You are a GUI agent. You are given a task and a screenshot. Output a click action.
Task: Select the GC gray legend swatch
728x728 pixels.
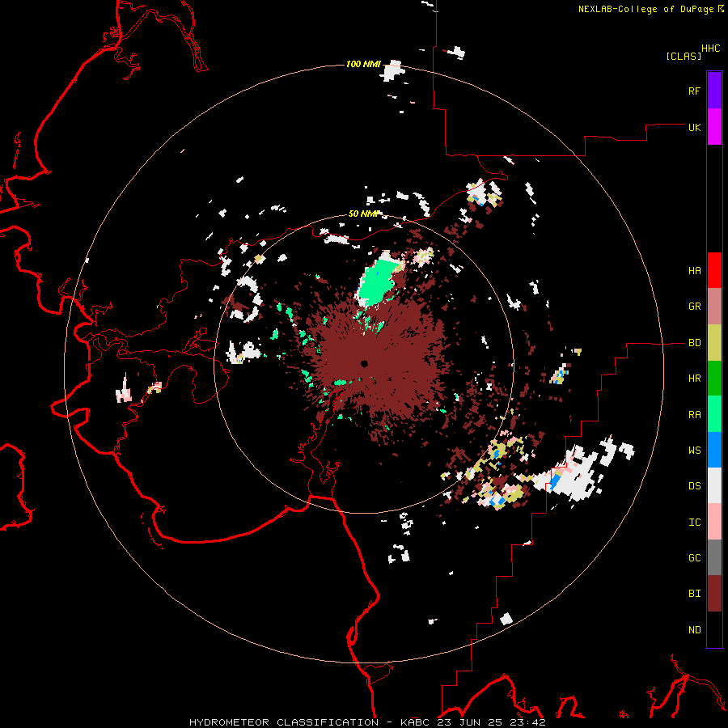[714, 557]
